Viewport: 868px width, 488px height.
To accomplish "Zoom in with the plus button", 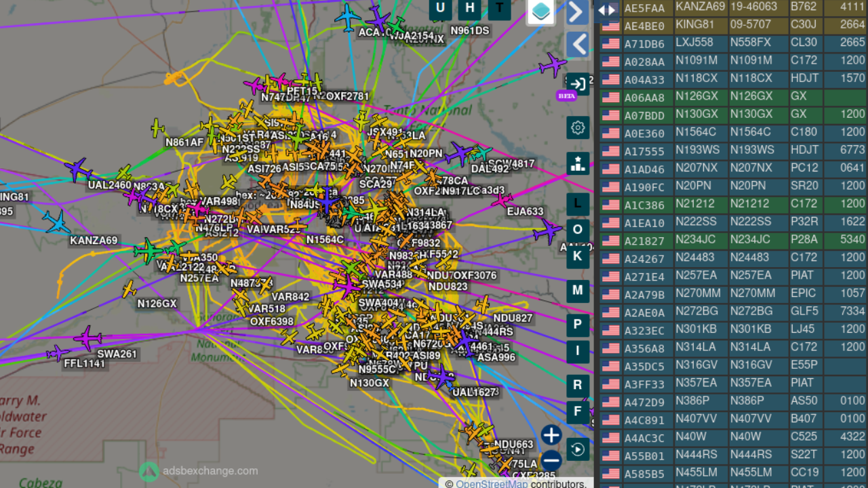I will [x=551, y=434].
